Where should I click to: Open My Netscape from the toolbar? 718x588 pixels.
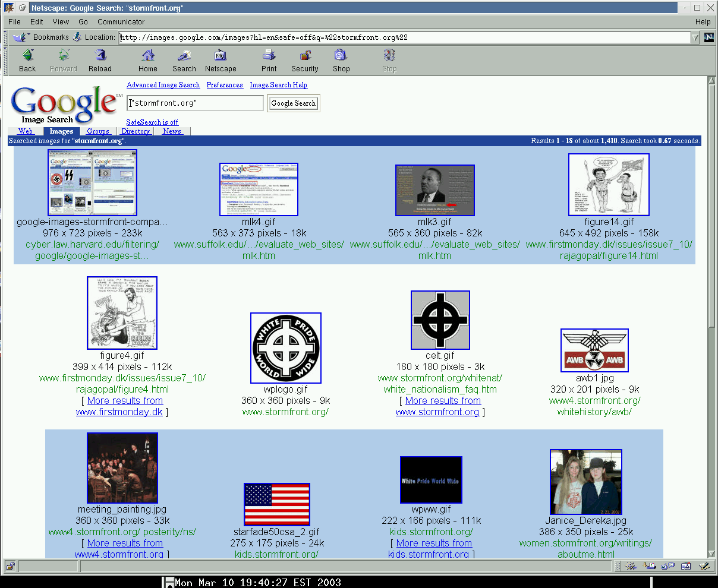click(221, 61)
